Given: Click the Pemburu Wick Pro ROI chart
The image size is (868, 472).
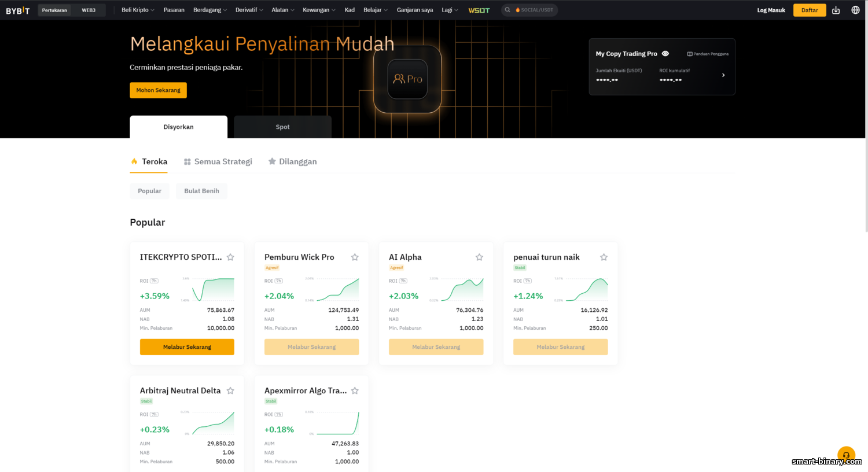Looking at the screenshot, I should (337, 289).
